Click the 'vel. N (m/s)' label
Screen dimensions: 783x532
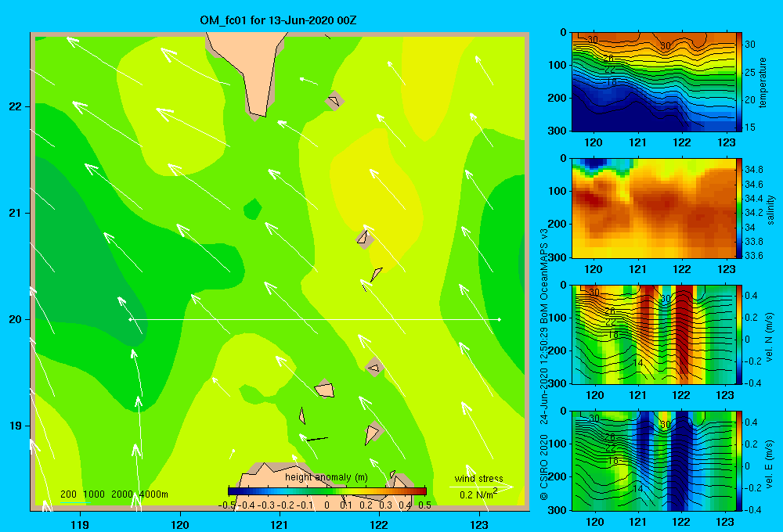tap(770, 337)
